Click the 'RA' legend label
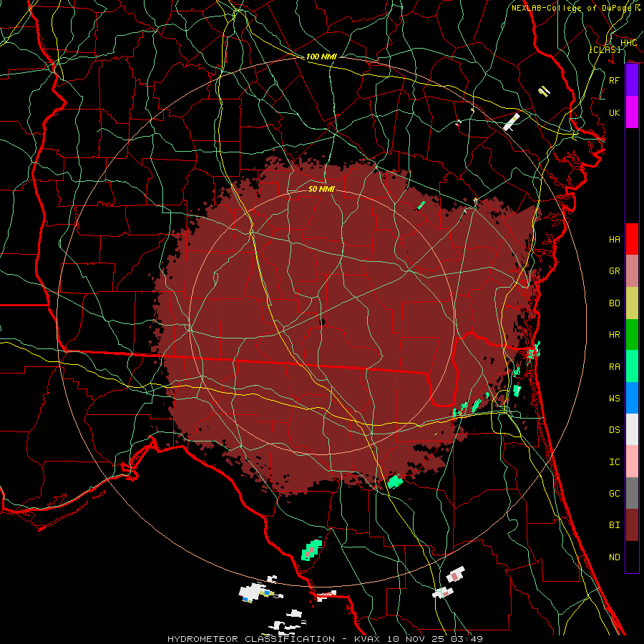Image resolution: width=644 pixels, height=644 pixels. tap(614, 367)
